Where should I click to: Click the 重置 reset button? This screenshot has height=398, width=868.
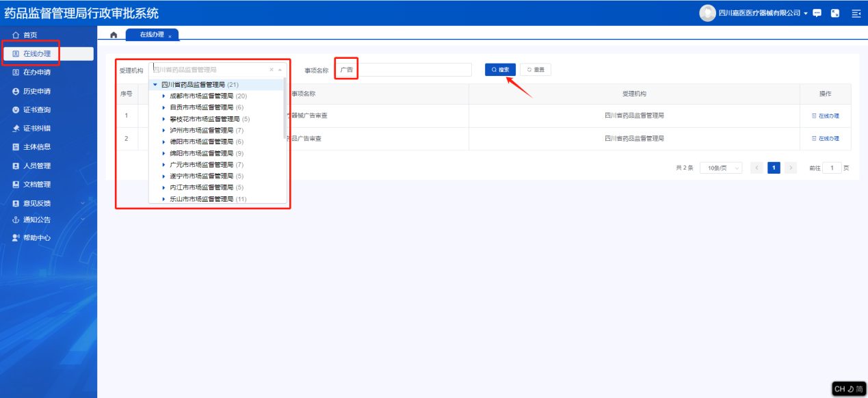point(535,70)
